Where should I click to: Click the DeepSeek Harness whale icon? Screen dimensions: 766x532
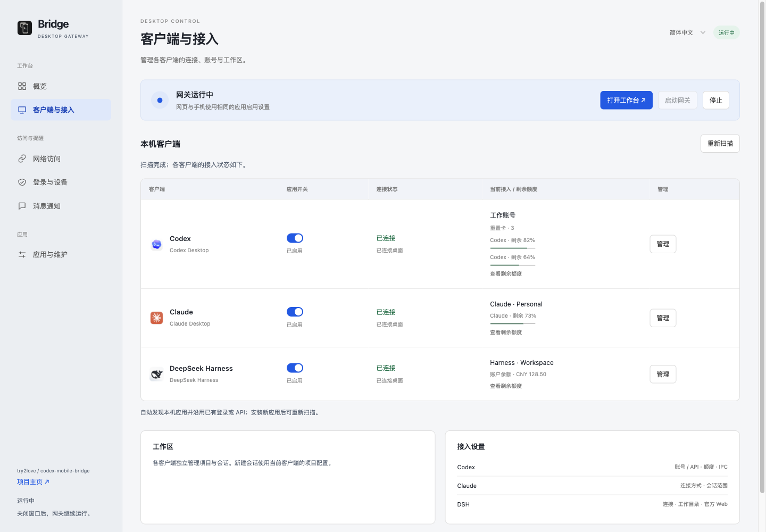click(156, 374)
